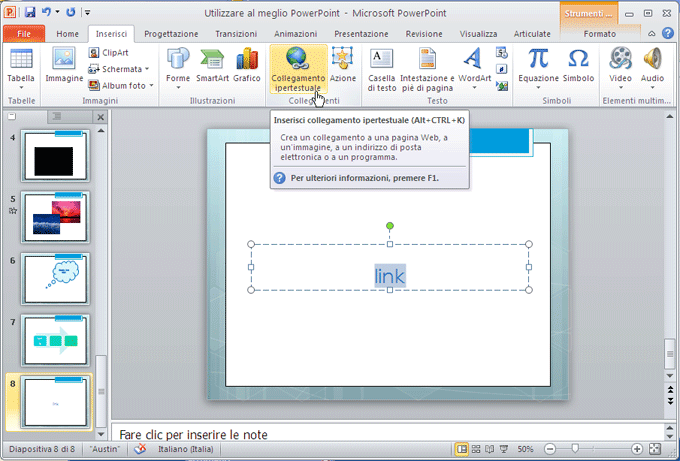This screenshot has height=461, width=680.
Task: Customize Quick Access Toolbar dropdown
Action: click(87, 13)
